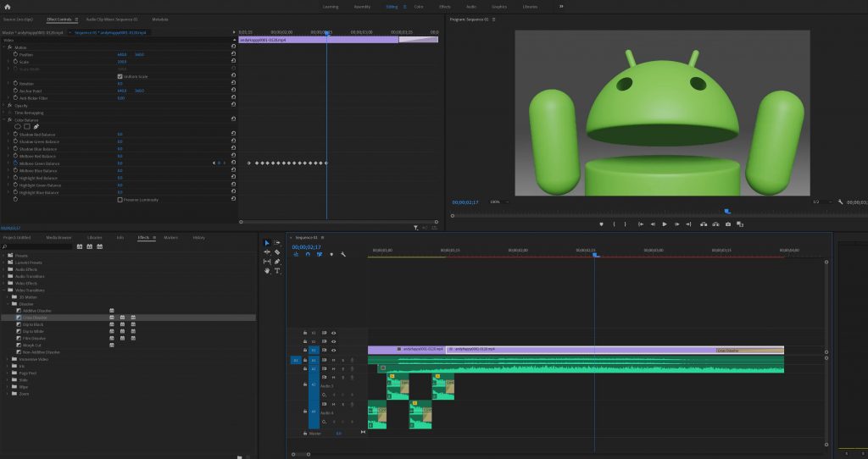Select the Type tool
The height and width of the screenshot is (459, 868).
point(277,271)
